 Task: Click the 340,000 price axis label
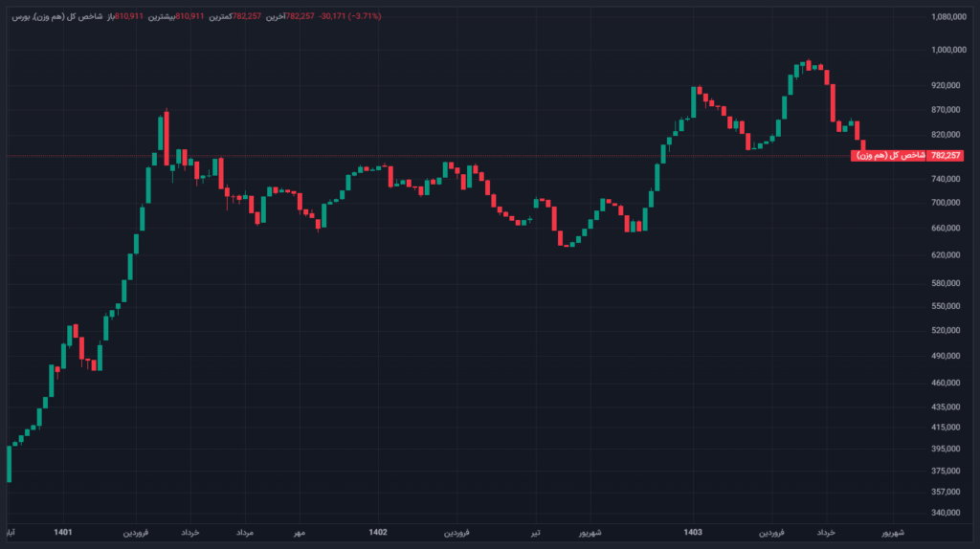[946, 513]
